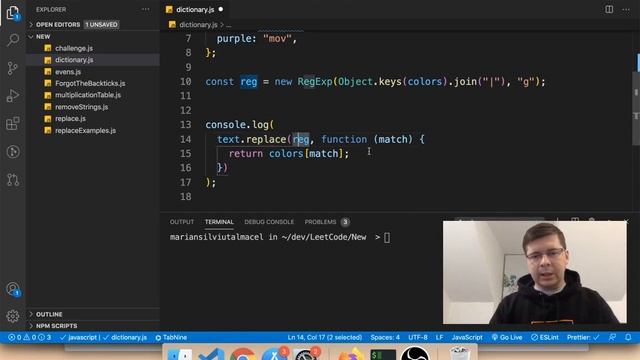Open removeStrings.js file

(82, 107)
